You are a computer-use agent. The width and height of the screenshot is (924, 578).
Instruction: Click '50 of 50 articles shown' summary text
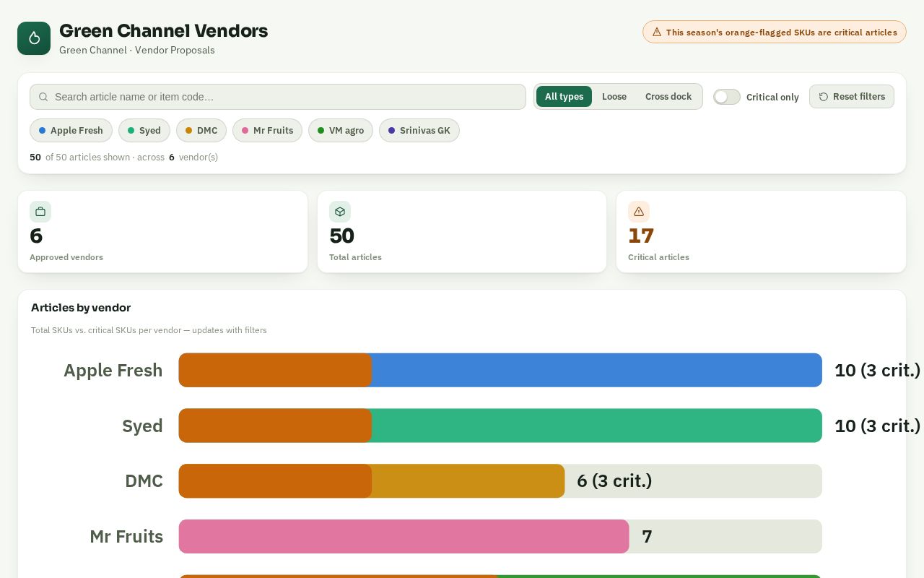point(123,158)
